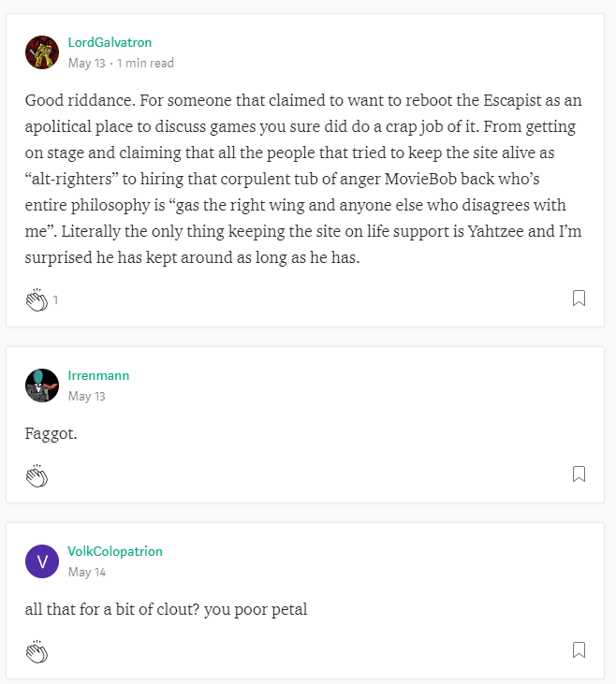Visit the LordGalvatron username link
Image resolution: width=616 pixels, height=684 pixels.
pyautogui.click(x=110, y=42)
